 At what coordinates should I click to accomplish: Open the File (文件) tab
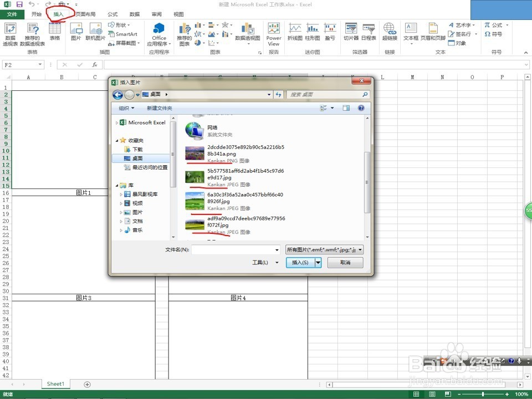(12, 14)
